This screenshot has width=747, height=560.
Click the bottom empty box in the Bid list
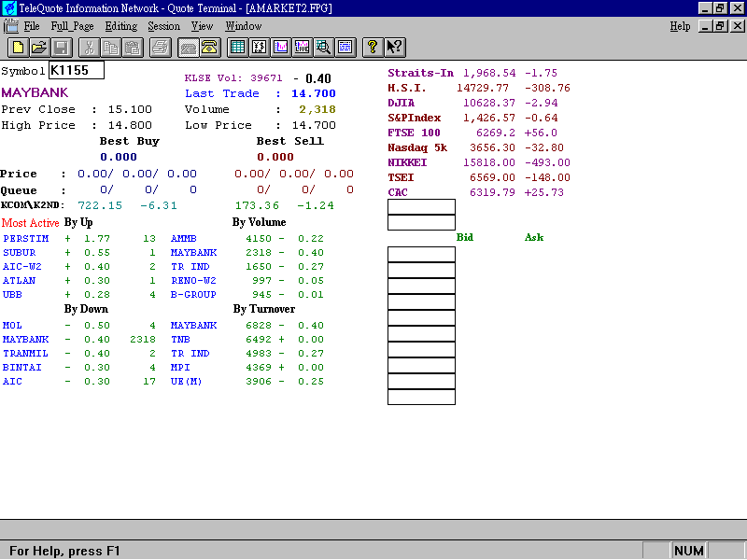421,397
